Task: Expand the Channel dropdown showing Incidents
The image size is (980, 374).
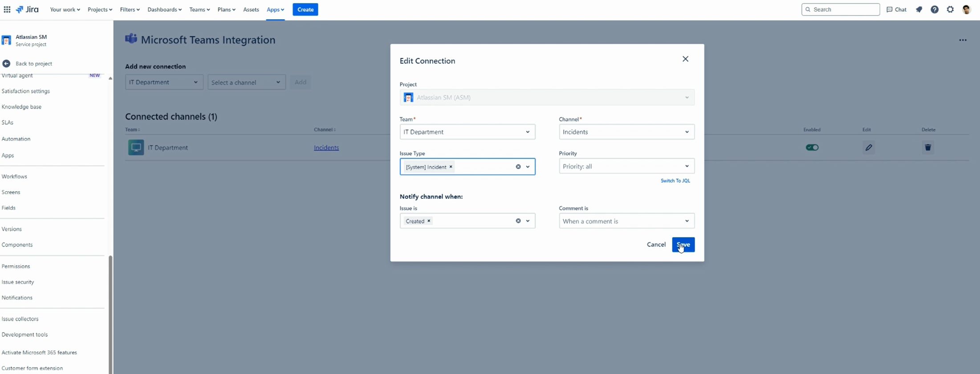Action: 626,132
